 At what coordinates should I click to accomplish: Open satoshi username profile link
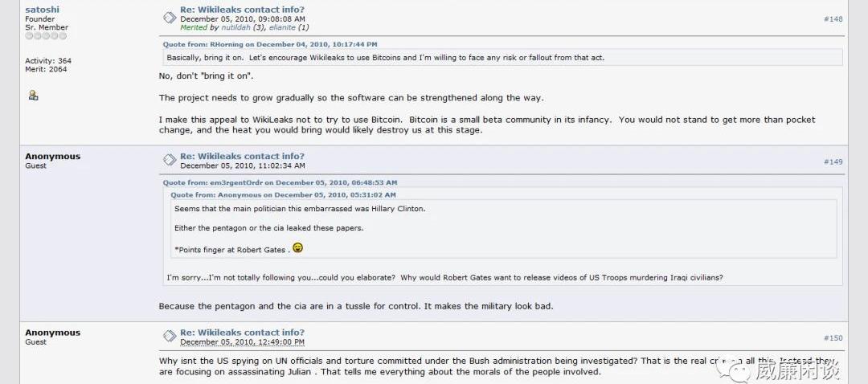(x=42, y=10)
